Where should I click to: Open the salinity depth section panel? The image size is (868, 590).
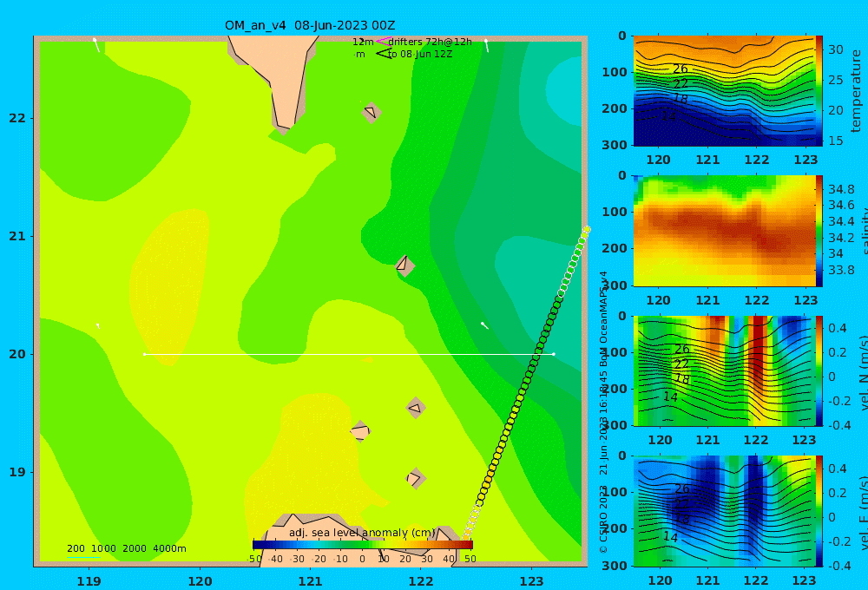coord(724,231)
